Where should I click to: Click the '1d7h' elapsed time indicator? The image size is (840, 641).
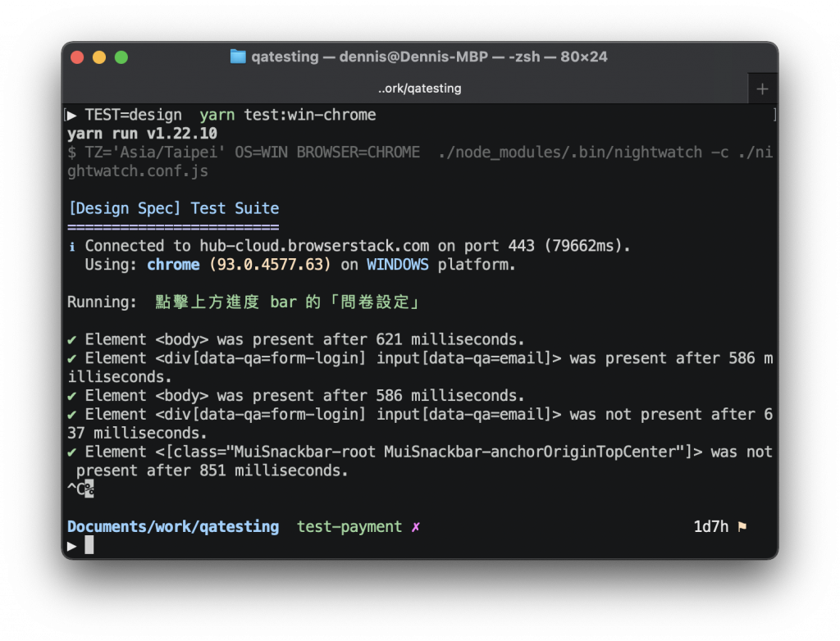(x=711, y=527)
